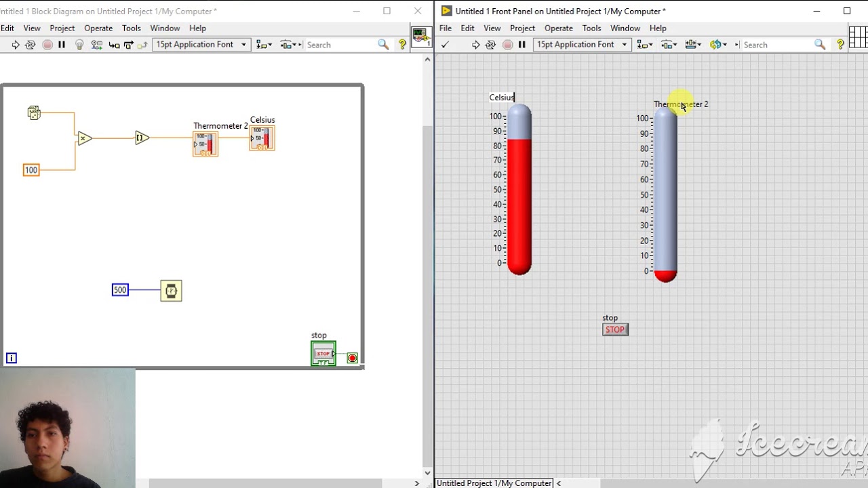This screenshot has height=488, width=868.
Task: Select the Celsius indicator terminal
Action: click(262, 138)
